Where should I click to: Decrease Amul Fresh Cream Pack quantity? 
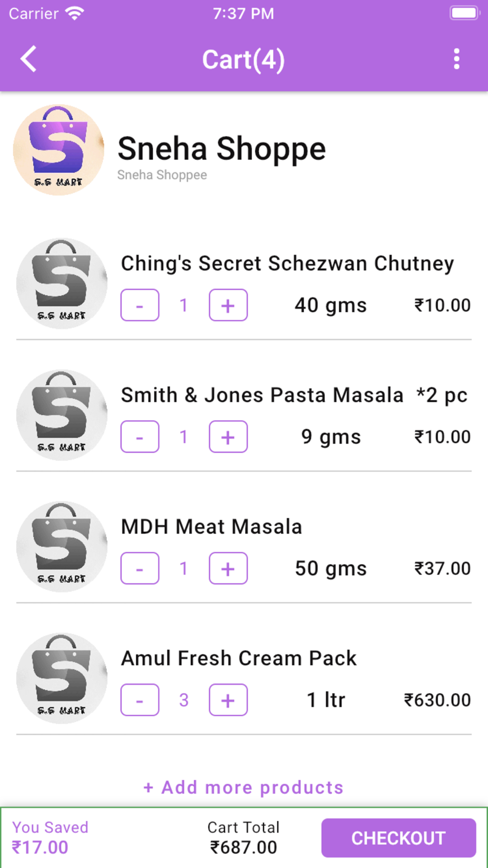click(x=140, y=700)
